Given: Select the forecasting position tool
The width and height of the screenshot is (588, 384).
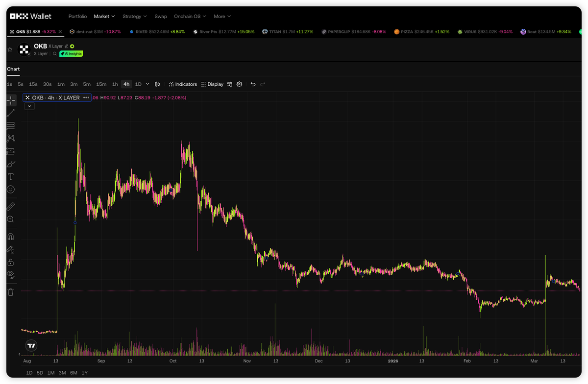Looking at the screenshot, I should pos(11,151).
